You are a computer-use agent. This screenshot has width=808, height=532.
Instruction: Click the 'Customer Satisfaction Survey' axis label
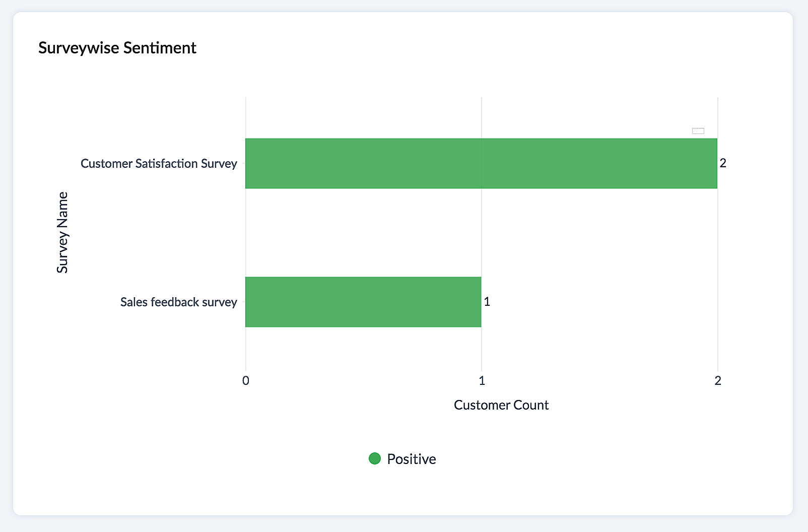tap(159, 164)
